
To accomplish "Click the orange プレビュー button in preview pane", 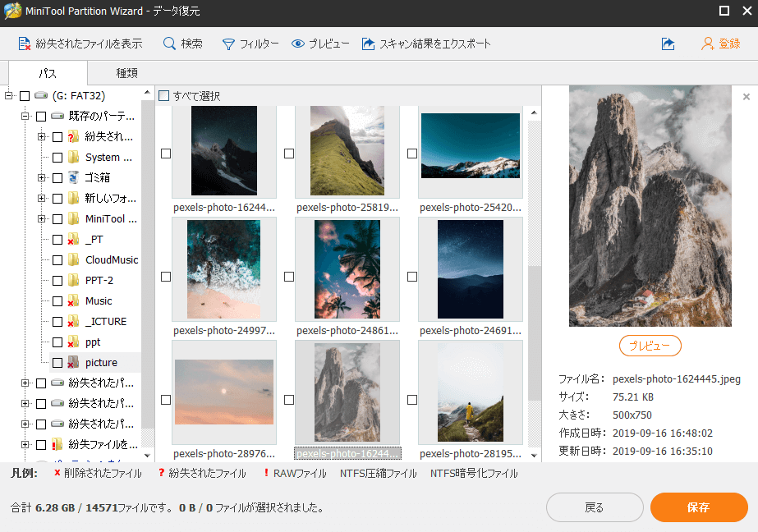I will coord(650,346).
